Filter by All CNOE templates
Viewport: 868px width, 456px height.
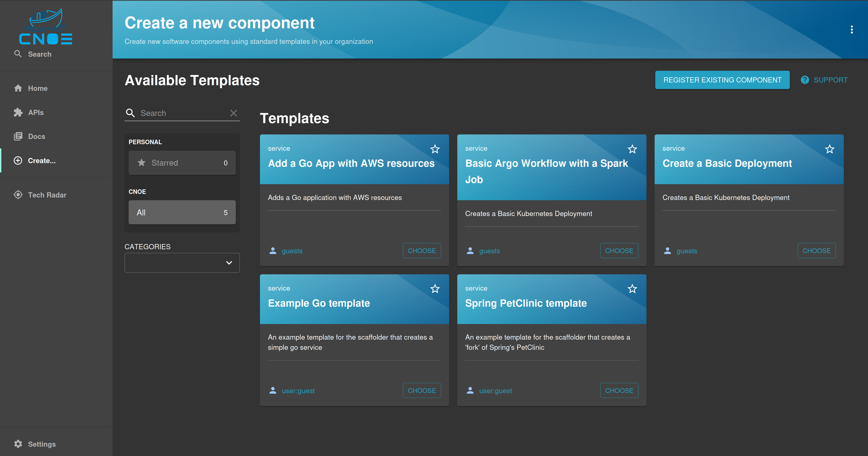pos(182,212)
